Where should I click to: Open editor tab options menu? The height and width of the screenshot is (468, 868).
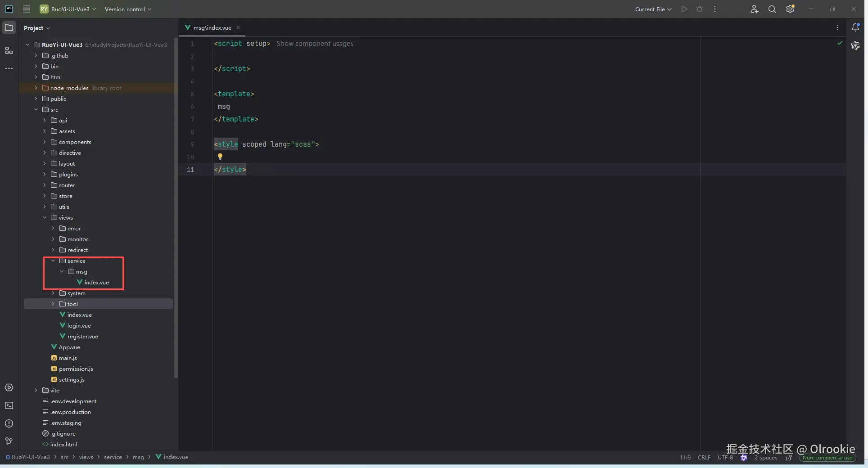837,27
